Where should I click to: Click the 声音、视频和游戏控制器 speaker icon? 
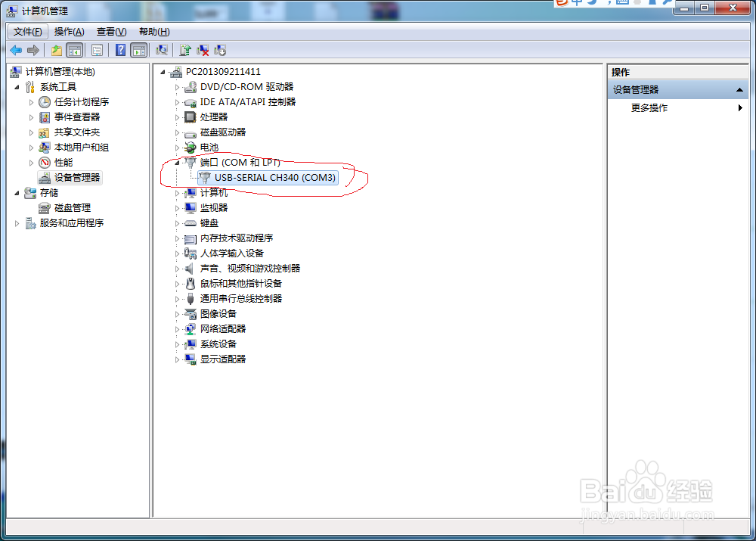(191, 269)
